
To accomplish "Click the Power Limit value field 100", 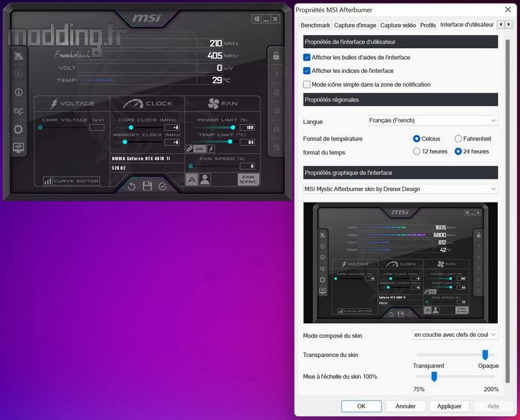I will click(248, 127).
